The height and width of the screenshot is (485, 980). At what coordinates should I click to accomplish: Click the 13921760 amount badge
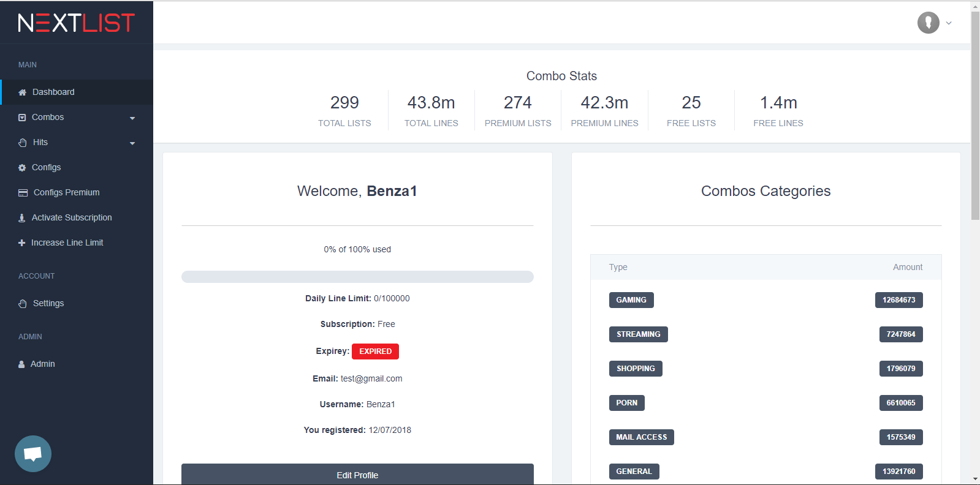tap(899, 472)
